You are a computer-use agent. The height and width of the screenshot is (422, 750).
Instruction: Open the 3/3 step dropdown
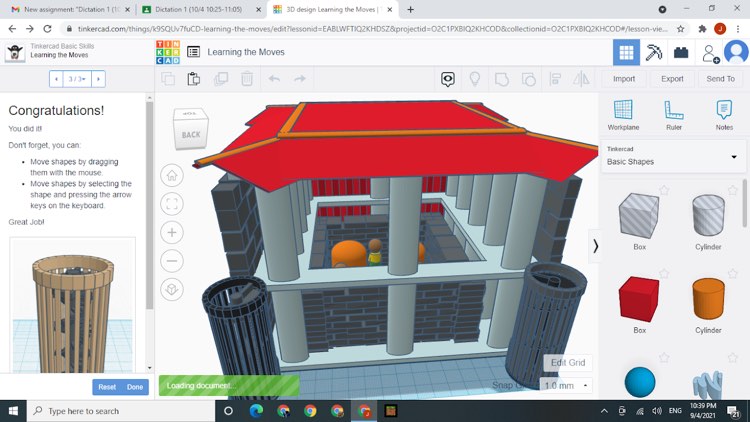click(x=77, y=79)
